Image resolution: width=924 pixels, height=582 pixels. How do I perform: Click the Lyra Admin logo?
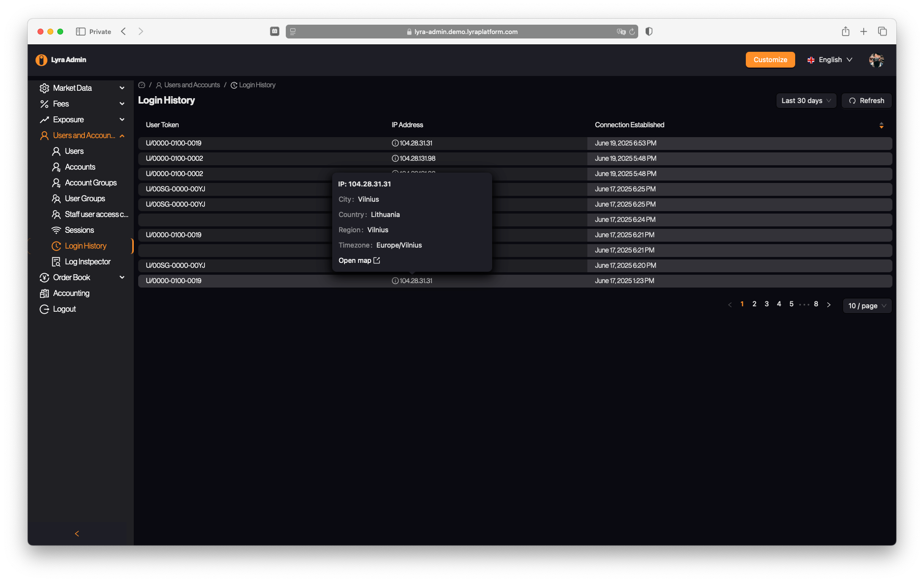point(61,60)
